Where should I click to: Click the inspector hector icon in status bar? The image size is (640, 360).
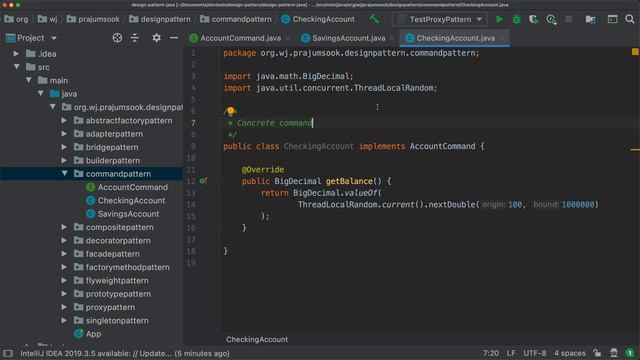tap(614, 353)
